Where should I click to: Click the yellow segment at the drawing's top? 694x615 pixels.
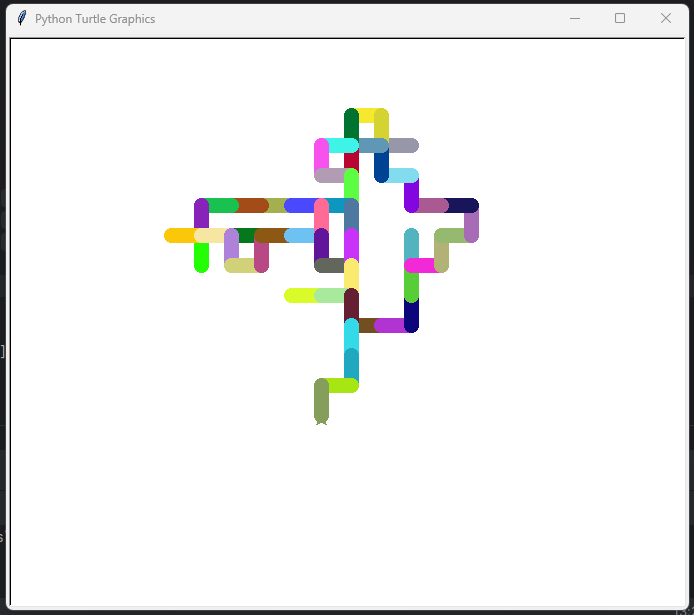pos(367,115)
